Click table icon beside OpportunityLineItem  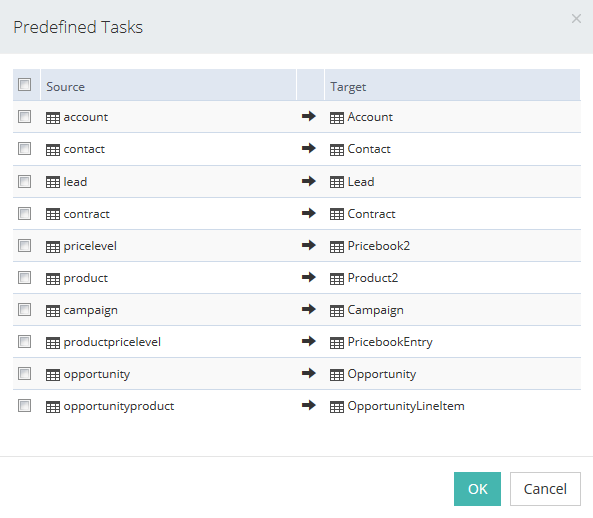pyautogui.click(x=337, y=407)
